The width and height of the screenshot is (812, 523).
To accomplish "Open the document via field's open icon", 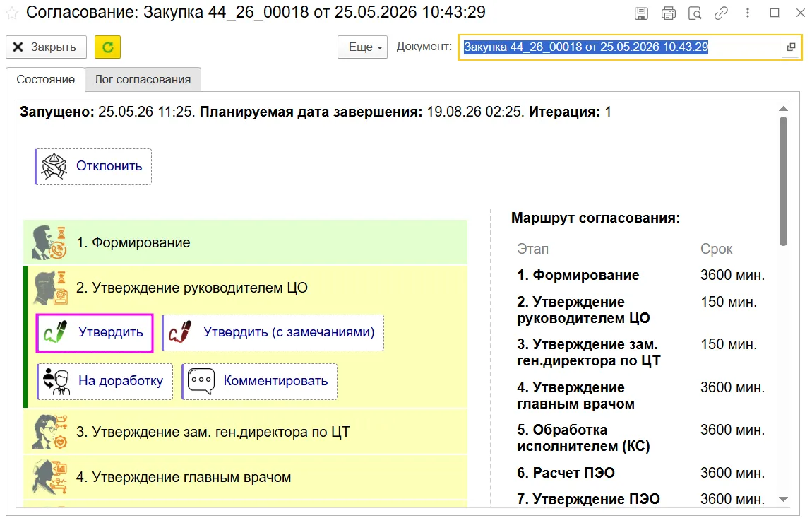I will click(791, 47).
